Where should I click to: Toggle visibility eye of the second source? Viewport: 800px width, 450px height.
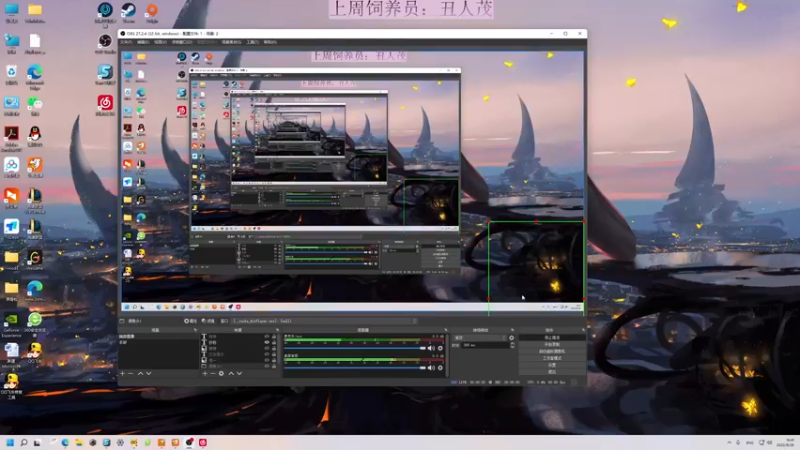tap(266, 342)
